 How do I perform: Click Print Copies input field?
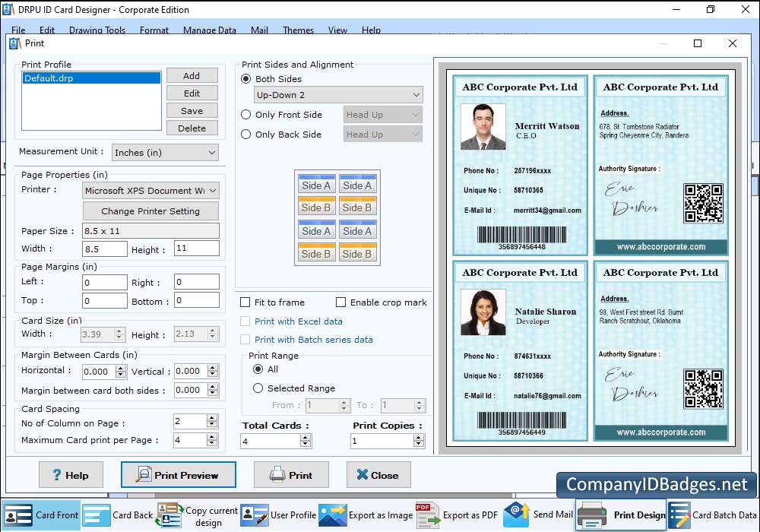[x=382, y=441]
